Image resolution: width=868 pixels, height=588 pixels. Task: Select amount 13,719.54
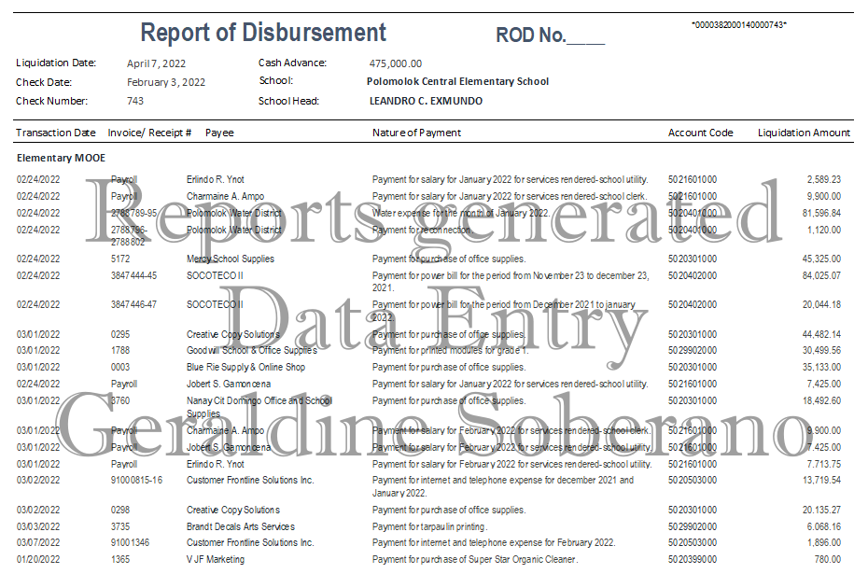click(821, 480)
